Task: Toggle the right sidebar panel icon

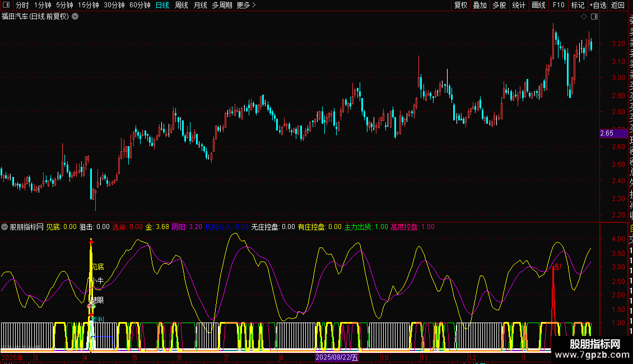Action: point(594,17)
